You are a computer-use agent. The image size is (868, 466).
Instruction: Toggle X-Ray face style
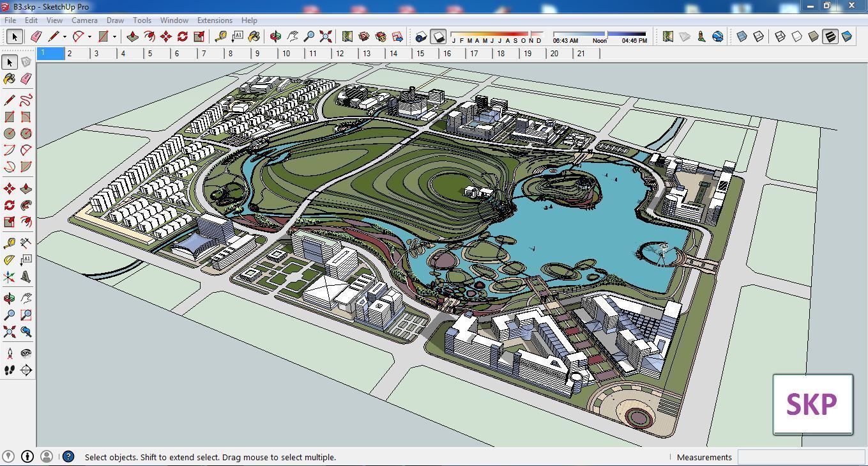pos(742,36)
